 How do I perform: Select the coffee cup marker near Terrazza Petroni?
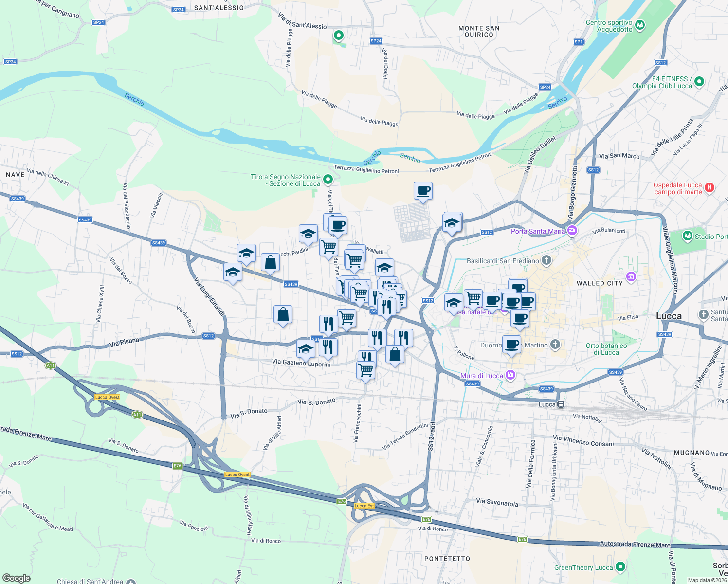coord(422,191)
